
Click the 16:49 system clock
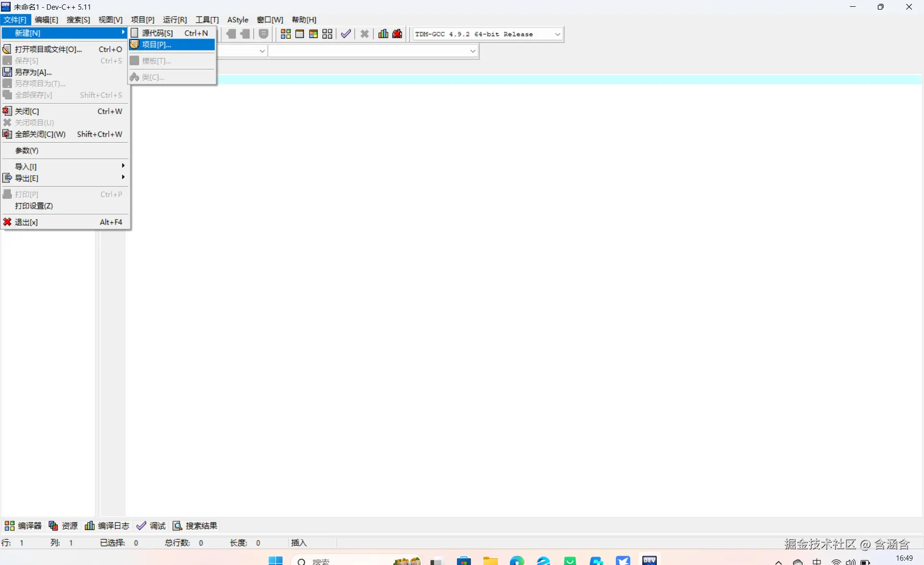click(904, 559)
